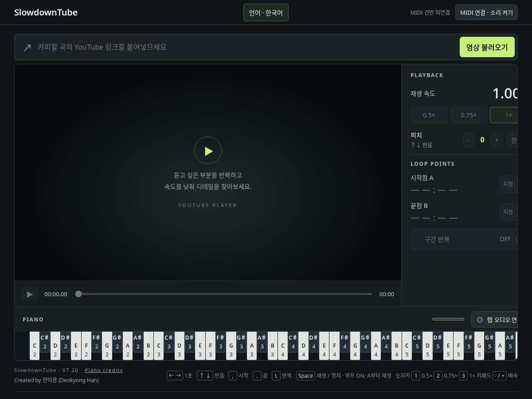Play the F#4 black piano key
This screenshot has height=399, width=532.
(345, 342)
